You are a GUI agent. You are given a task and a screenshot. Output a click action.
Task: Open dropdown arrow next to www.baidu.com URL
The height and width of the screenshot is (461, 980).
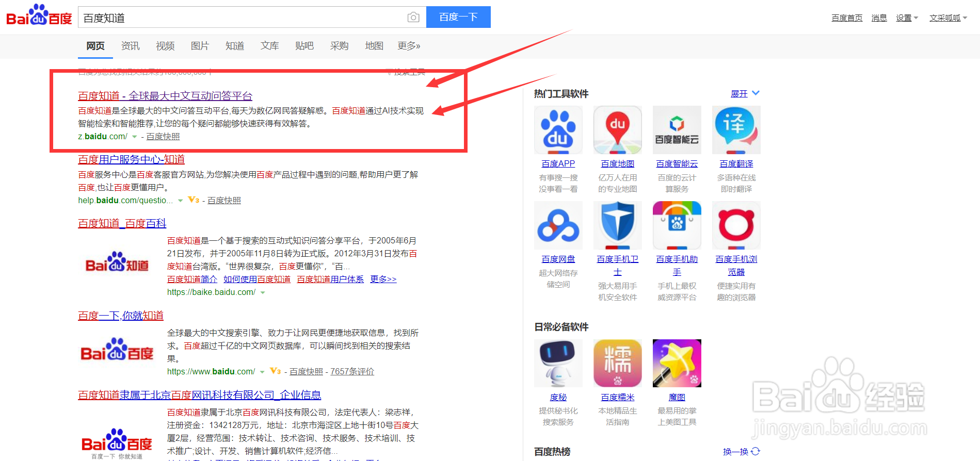point(262,372)
